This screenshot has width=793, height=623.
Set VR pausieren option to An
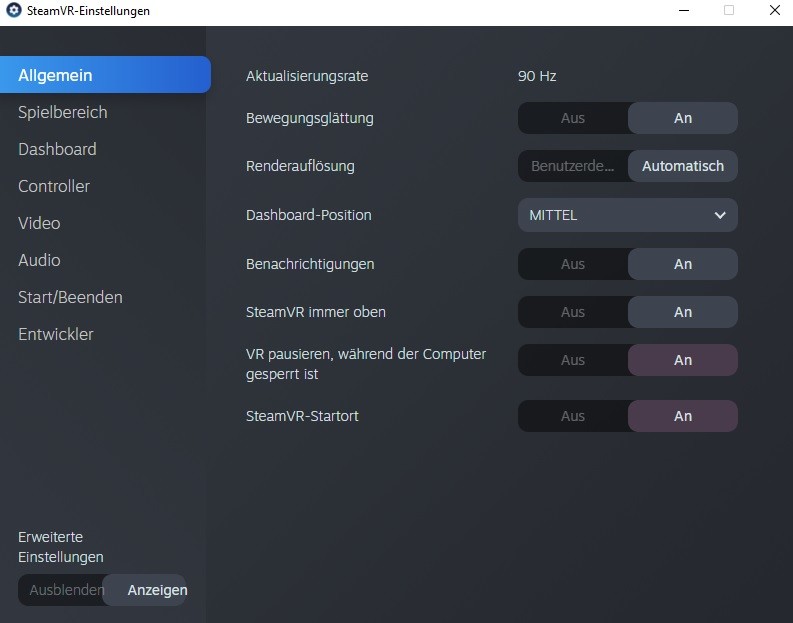click(683, 360)
